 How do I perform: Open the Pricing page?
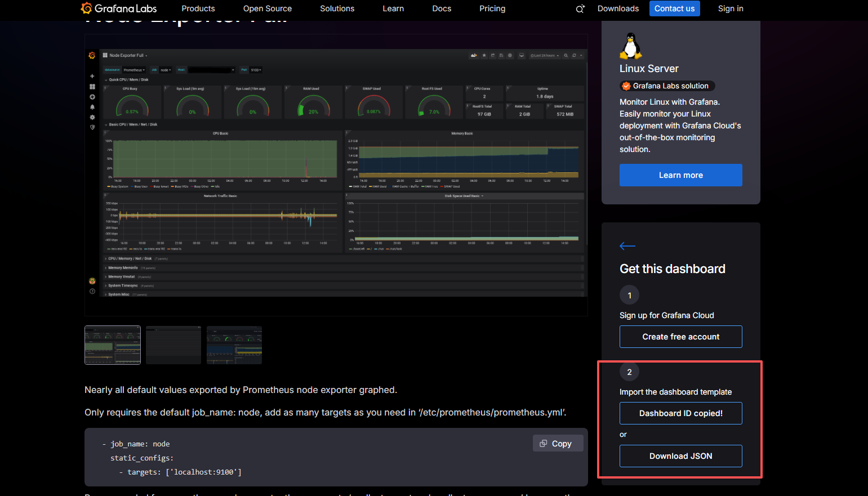(x=492, y=8)
